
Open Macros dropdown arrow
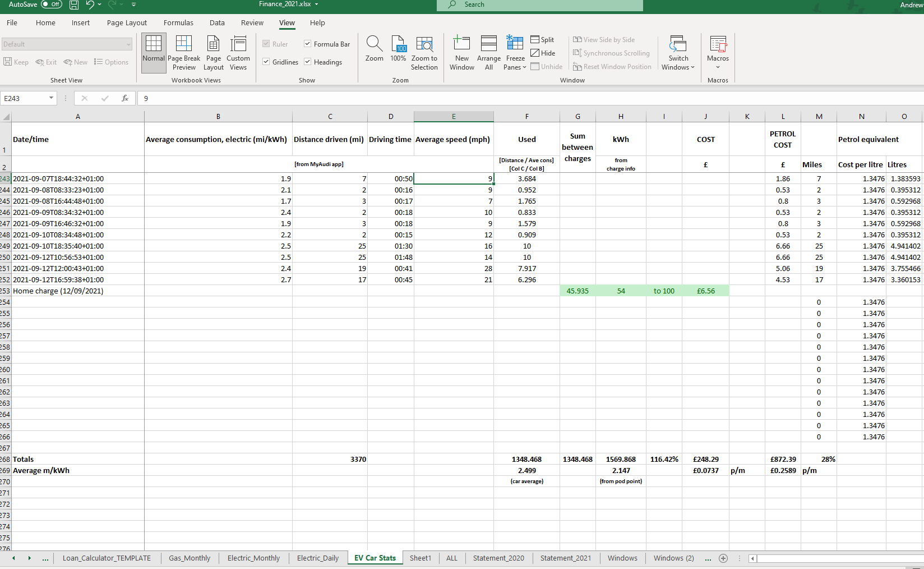pyautogui.click(x=718, y=67)
